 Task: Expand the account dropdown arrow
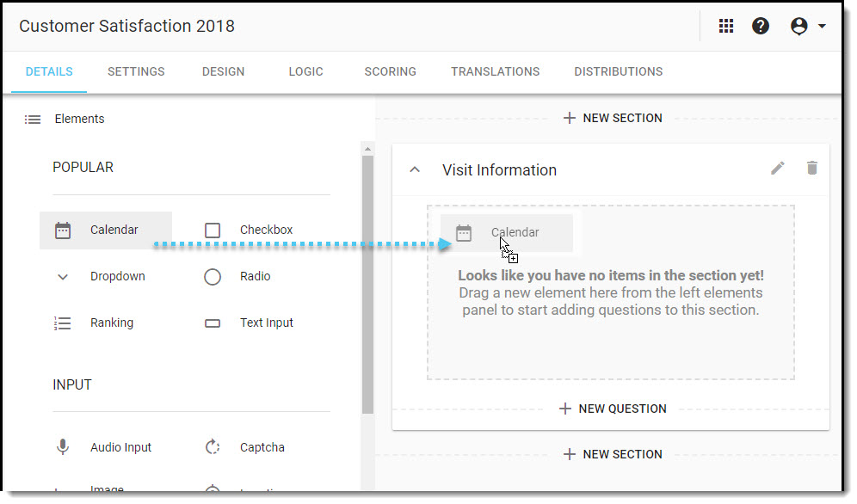[822, 26]
